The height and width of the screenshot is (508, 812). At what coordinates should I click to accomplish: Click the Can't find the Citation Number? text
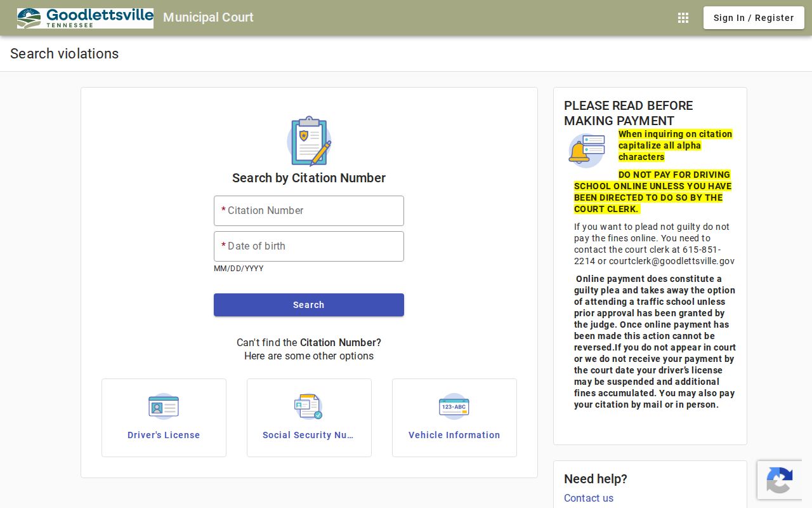point(309,342)
